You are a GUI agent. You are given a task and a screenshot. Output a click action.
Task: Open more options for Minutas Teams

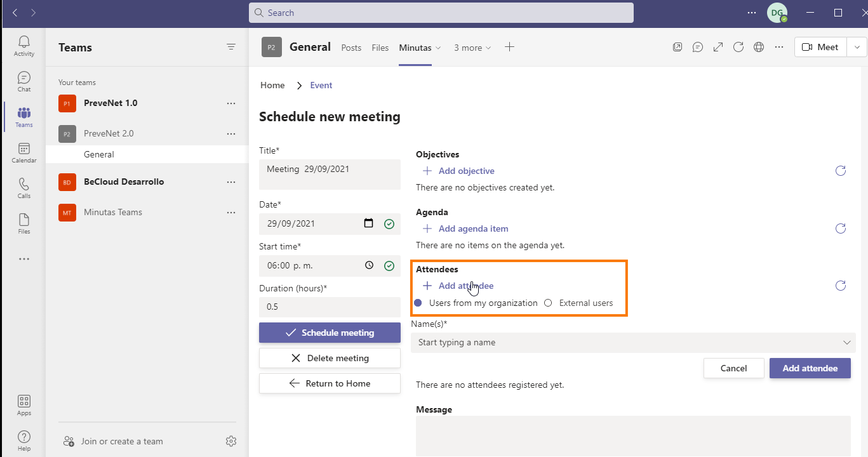231,213
